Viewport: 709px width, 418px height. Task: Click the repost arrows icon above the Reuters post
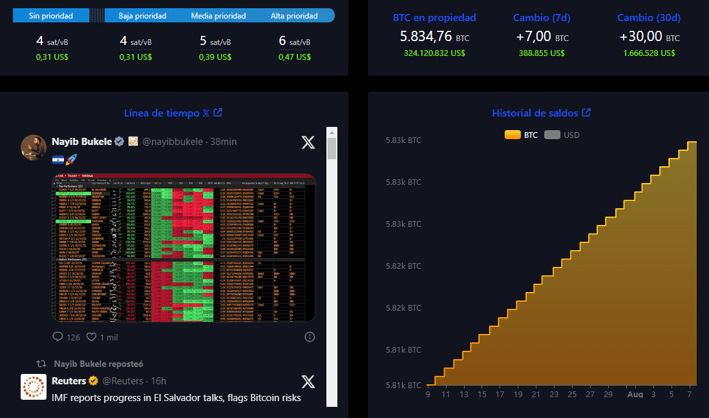pos(41,364)
